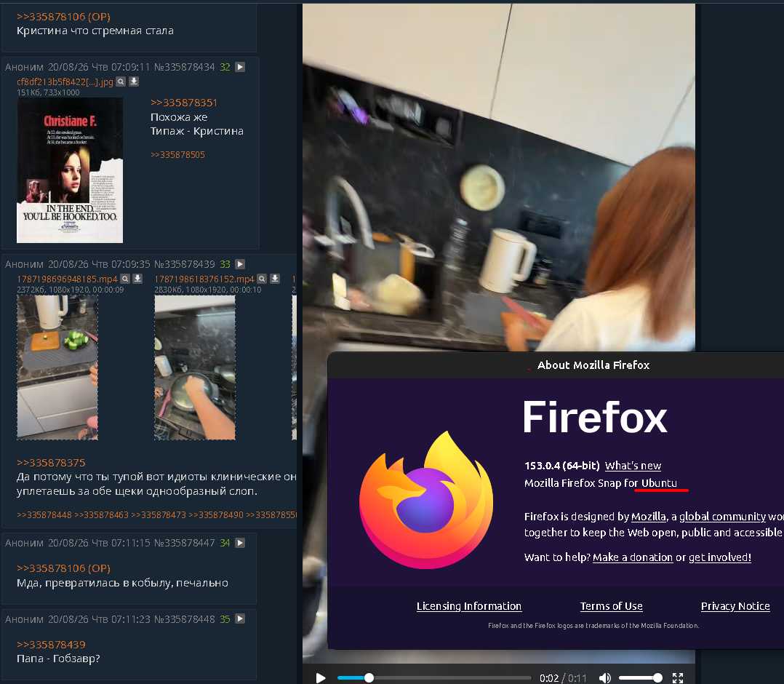Image resolution: width=784 pixels, height=684 pixels.
Task: Click the play icon in post №335878434 header
Action: click(x=240, y=67)
